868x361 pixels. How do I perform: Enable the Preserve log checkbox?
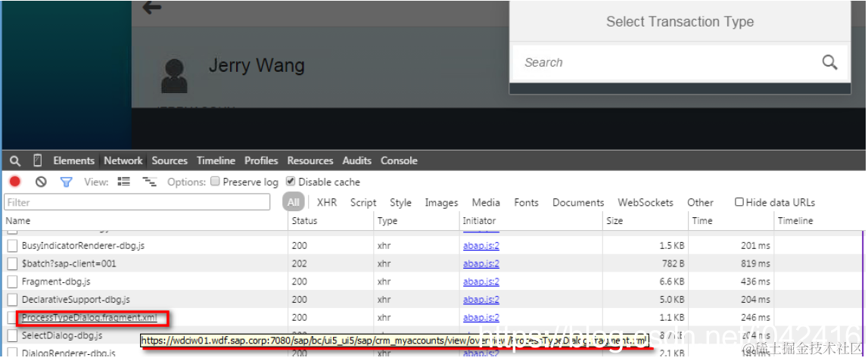(216, 182)
